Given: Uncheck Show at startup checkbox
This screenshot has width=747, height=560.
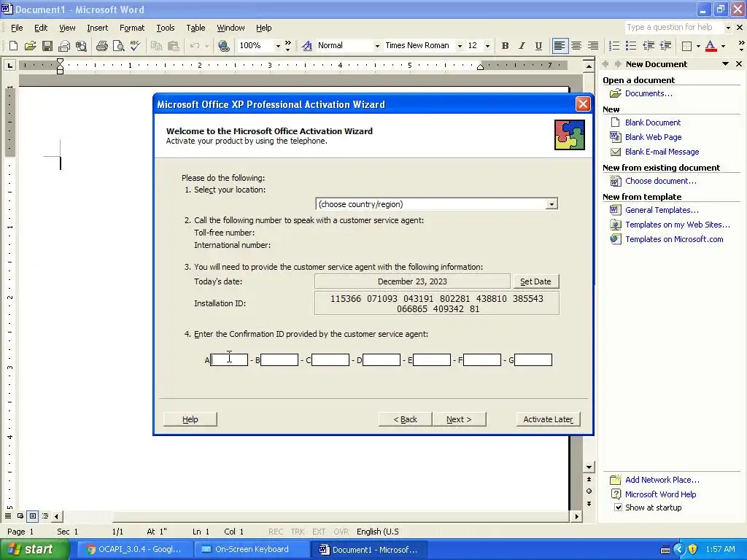Looking at the screenshot, I should point(618,507).
